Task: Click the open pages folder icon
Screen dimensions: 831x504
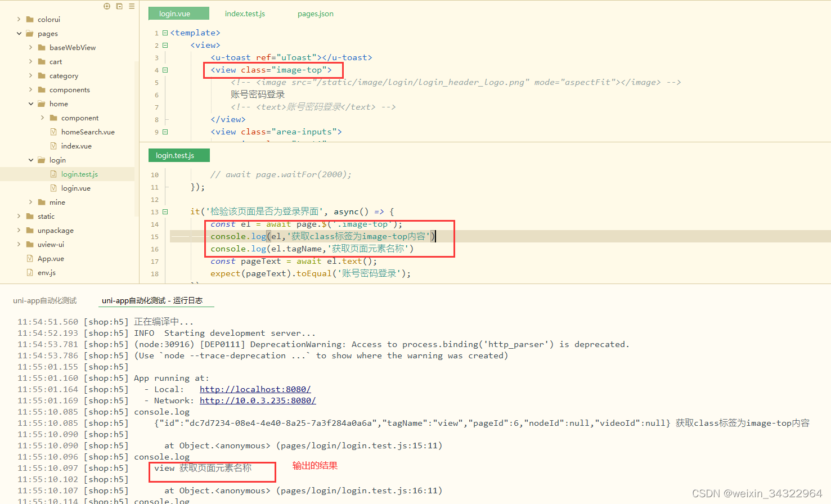Action: click(x=30, y=33)
